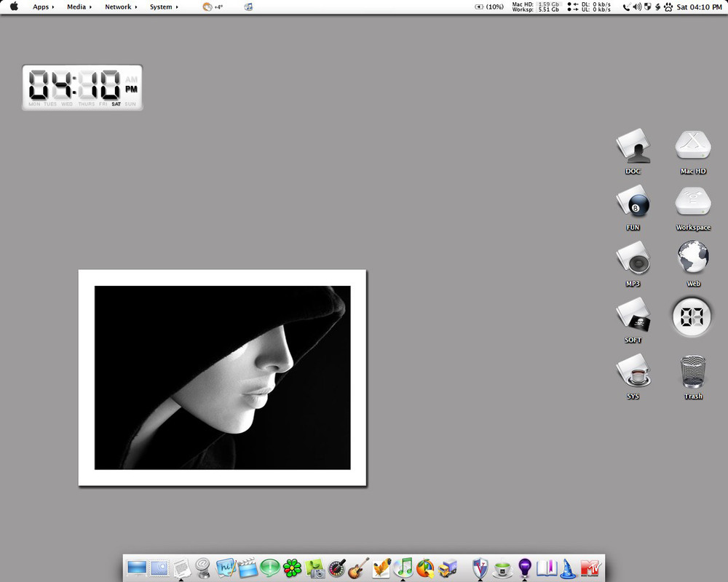Launch the 'hi!' chat app in dock
Viewport: 728px width, 582px height.
coord(226,567)
